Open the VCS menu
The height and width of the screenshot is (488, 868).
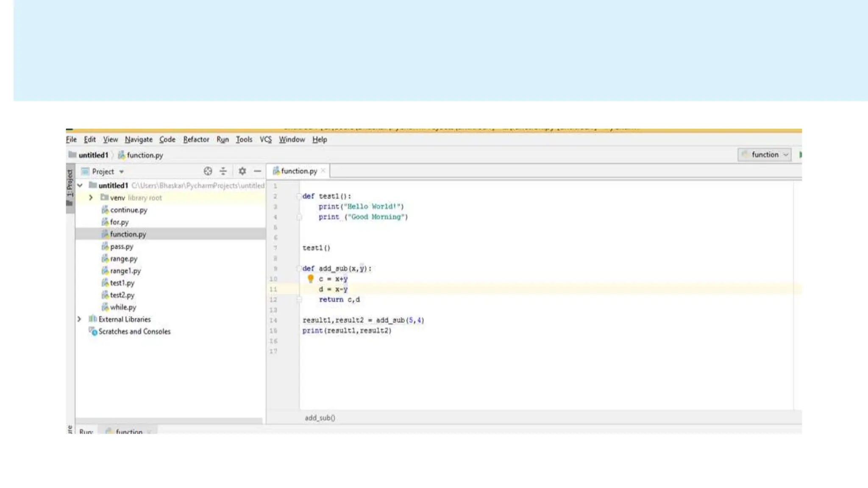pyautogui.click(x=265, y=139)
